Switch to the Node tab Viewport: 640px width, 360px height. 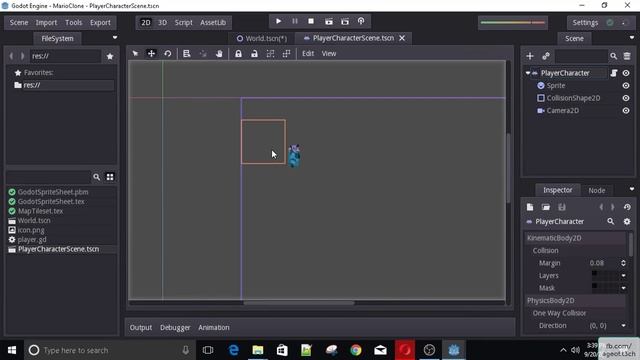596,190
